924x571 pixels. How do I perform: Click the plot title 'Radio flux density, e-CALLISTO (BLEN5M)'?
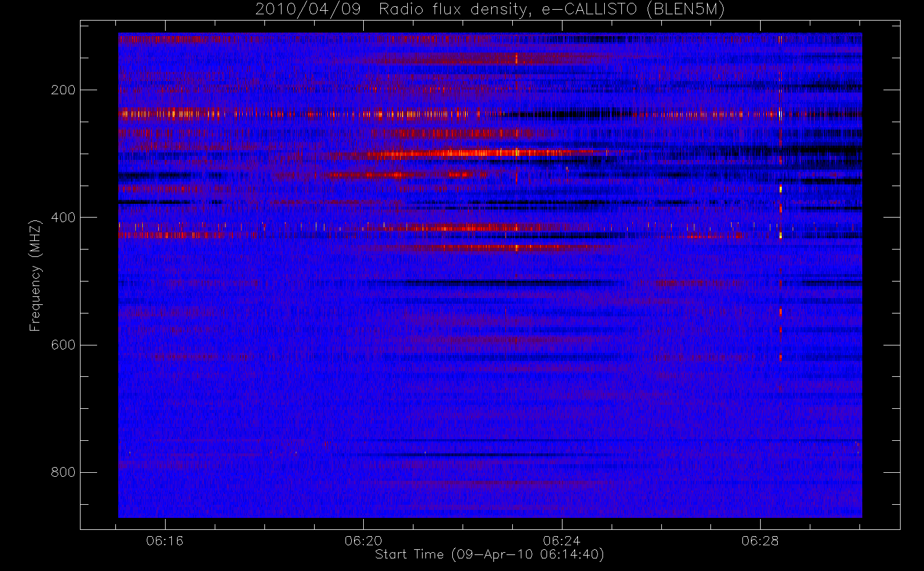552,10
